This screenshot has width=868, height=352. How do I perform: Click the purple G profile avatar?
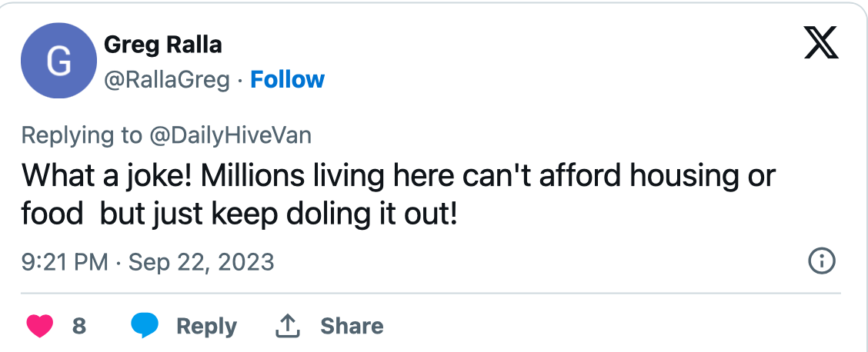tap(58, 61)
